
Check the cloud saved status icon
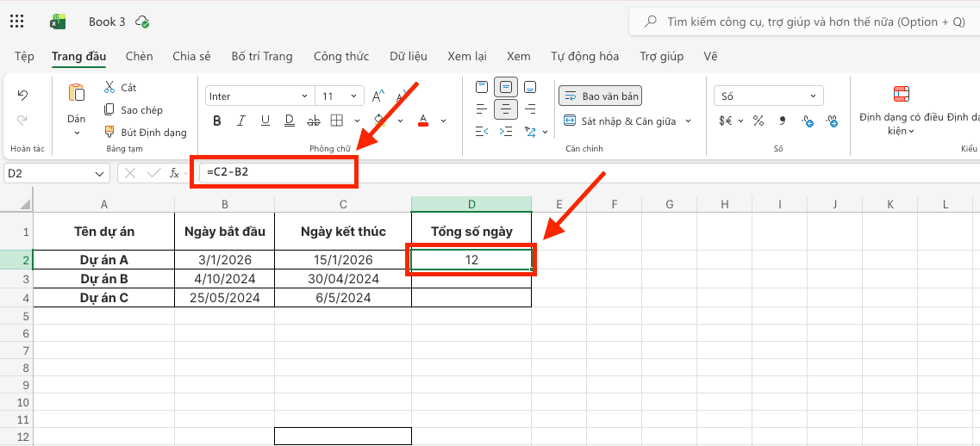[142, 22]
